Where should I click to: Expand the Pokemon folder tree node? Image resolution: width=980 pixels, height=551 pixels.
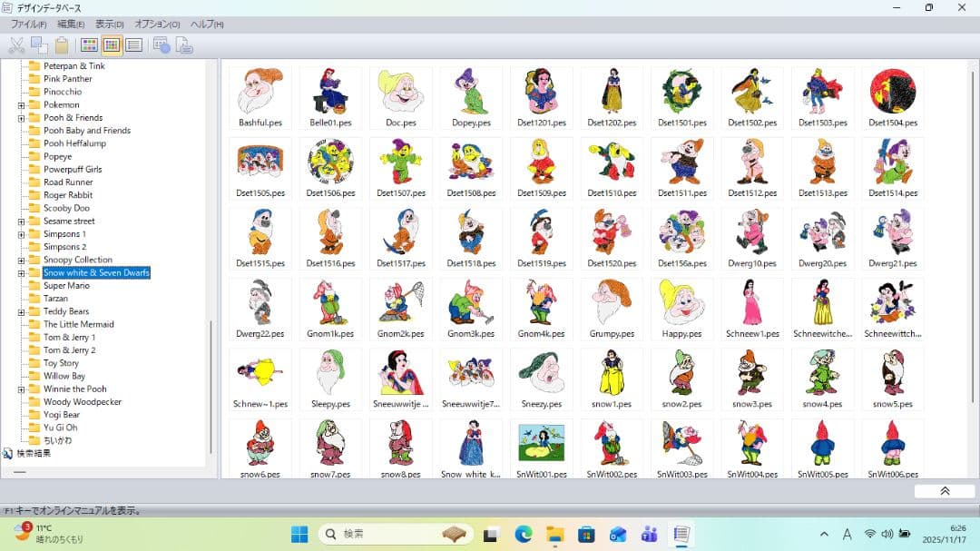pyautogui.click(x=21, y=105)
